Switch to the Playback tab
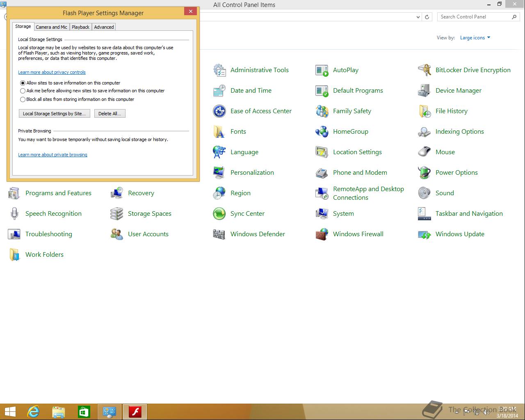 tap(80, 27)
